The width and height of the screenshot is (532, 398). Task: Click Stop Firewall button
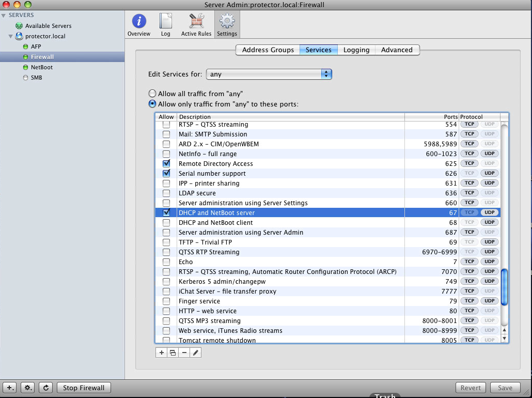click(84, 388)
